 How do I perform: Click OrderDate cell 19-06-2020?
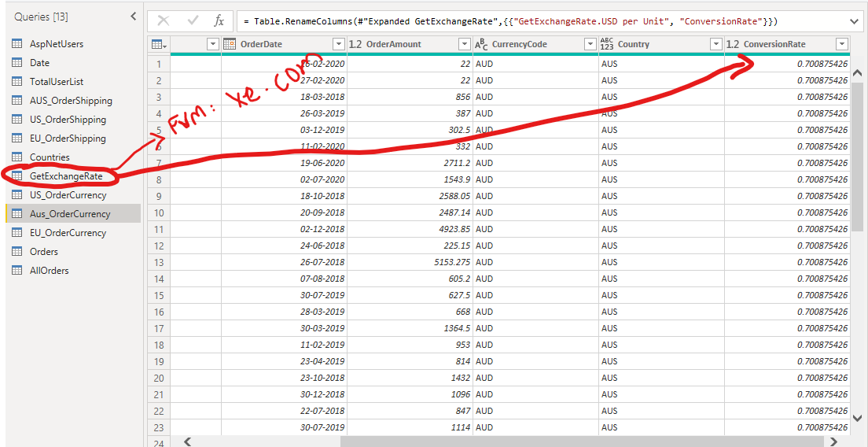(x=284, y=163)
